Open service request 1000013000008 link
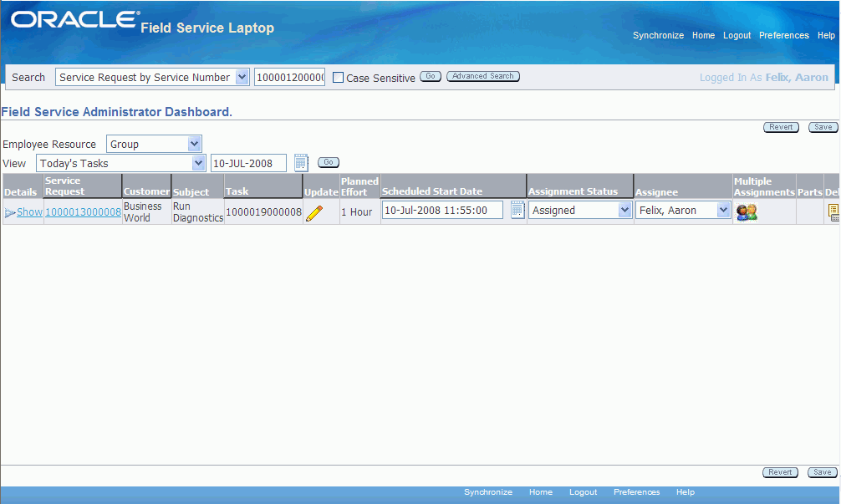Image resolution: width=841 pixels, height=504 pixels. click(83, 212)
